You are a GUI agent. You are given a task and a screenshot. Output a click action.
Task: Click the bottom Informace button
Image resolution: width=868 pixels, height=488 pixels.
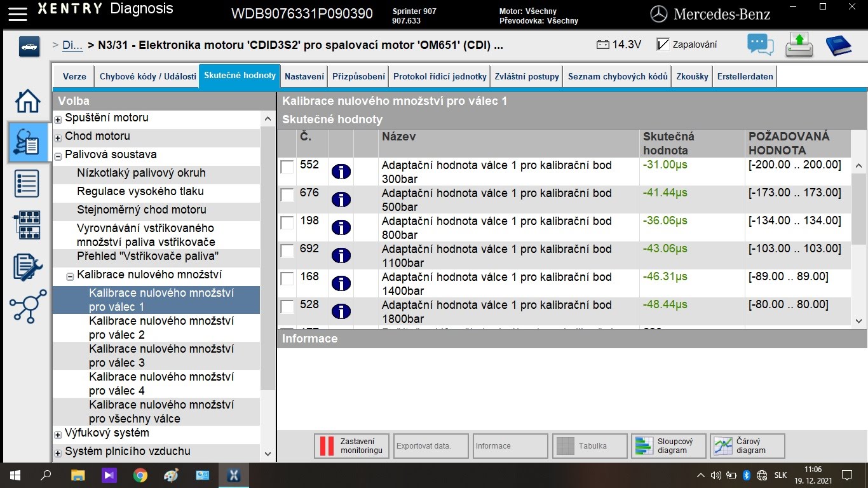[510, 446]
